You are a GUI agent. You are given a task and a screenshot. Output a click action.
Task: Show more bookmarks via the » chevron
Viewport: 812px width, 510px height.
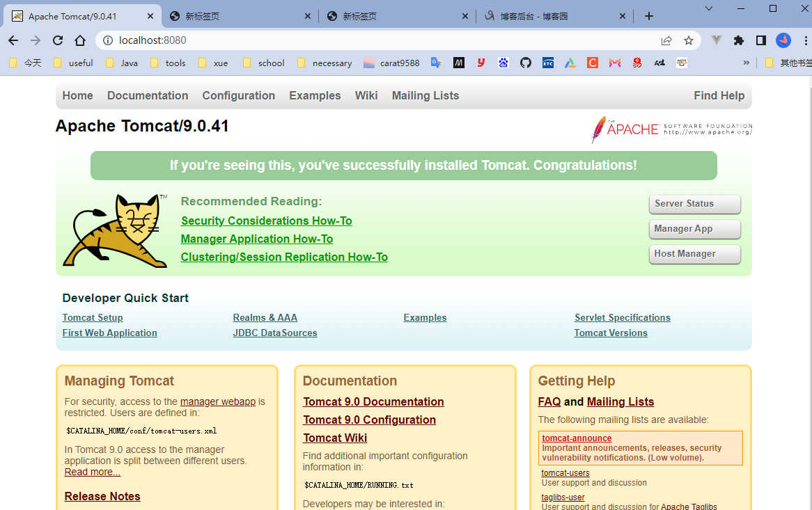747,63
